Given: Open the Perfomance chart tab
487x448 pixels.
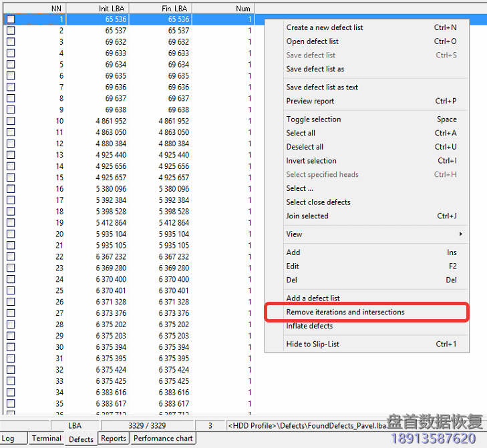Looking at the screenshot, I should 163,439.
